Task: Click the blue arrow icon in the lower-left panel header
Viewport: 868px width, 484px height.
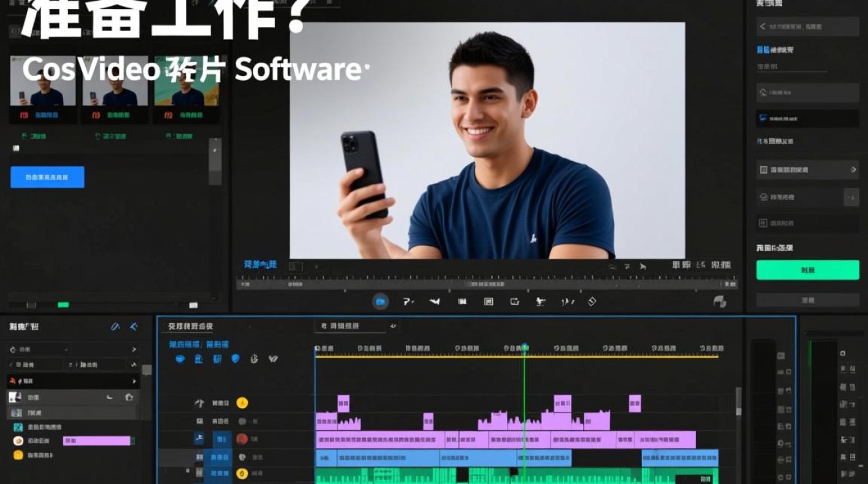Action: 134,327
